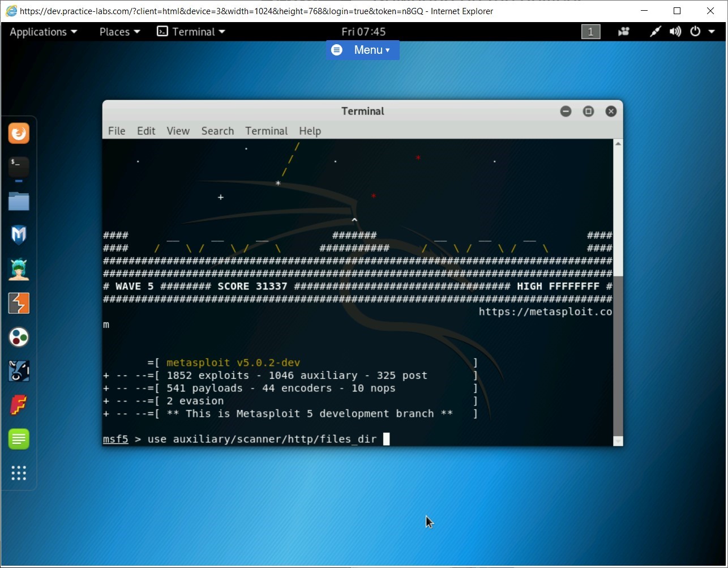
Task: Click the metasploit.com URL in the banner
Action: coord(545,311)
